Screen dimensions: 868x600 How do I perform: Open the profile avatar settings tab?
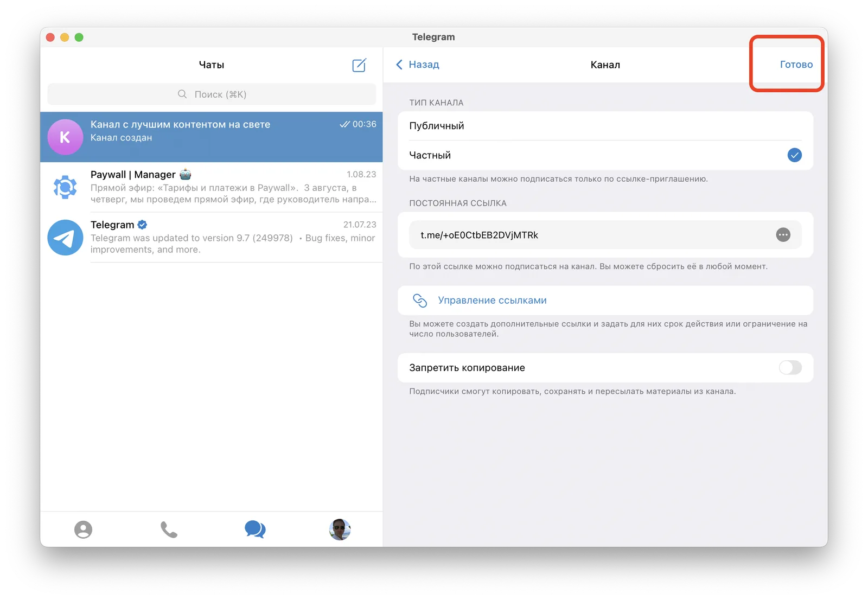click(x=340, y=529)
